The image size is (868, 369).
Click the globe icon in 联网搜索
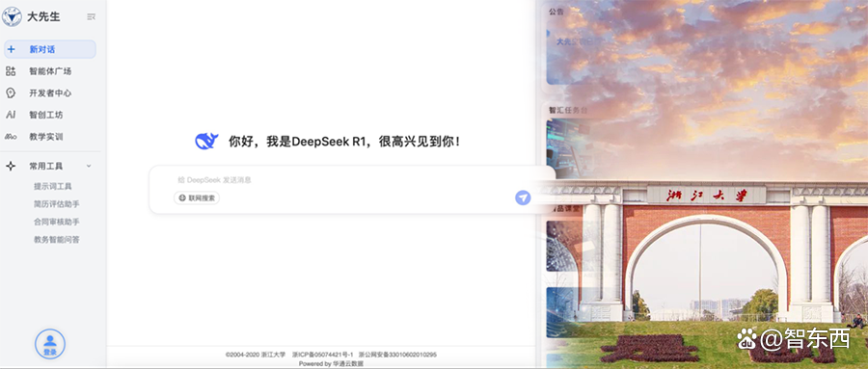coord(182,198)
